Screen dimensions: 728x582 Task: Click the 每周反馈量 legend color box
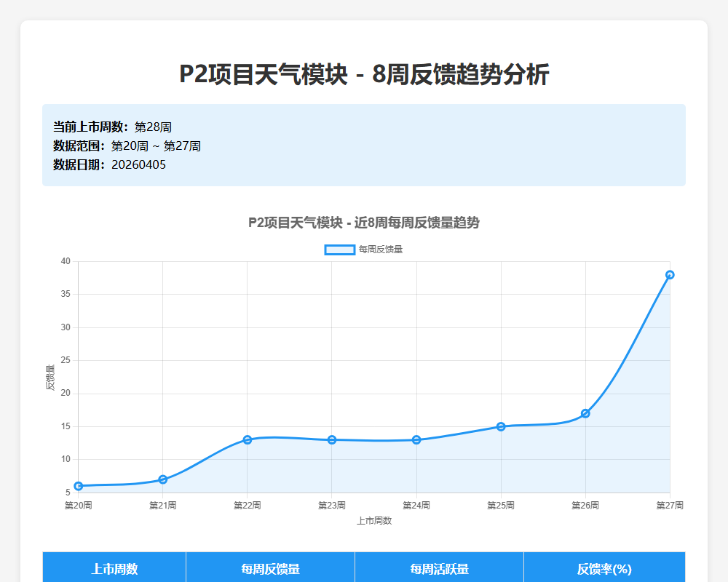pyautogui.click(x=340, y=250)
